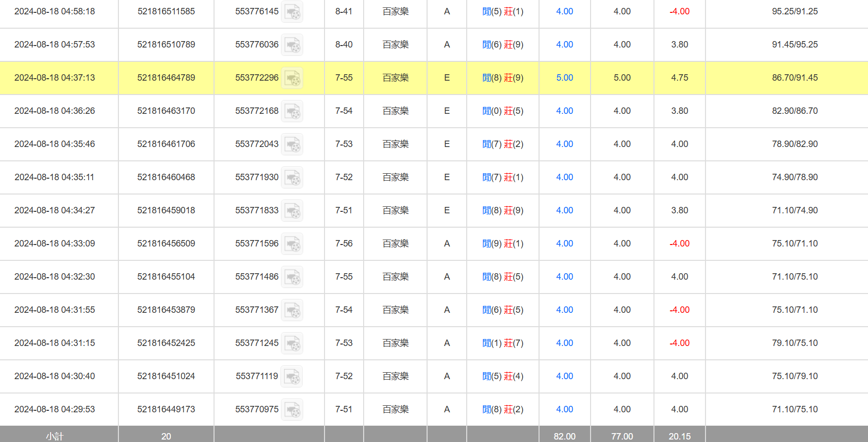
Task: Open replay icon on highlighted row 7-55
Action: (x=292, y=78)
